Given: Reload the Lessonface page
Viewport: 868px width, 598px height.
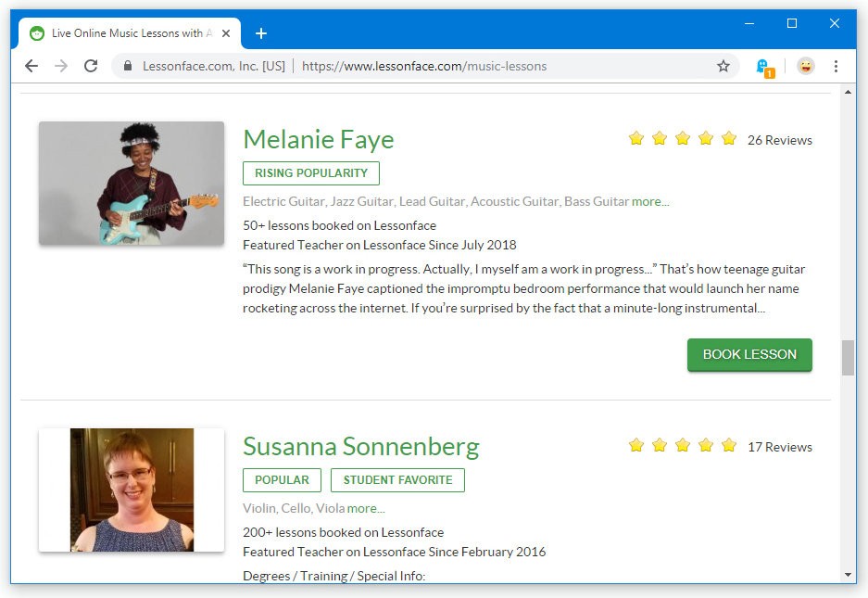Looking at the screenshot, I should pyautogui.click(x=91, y=66).
